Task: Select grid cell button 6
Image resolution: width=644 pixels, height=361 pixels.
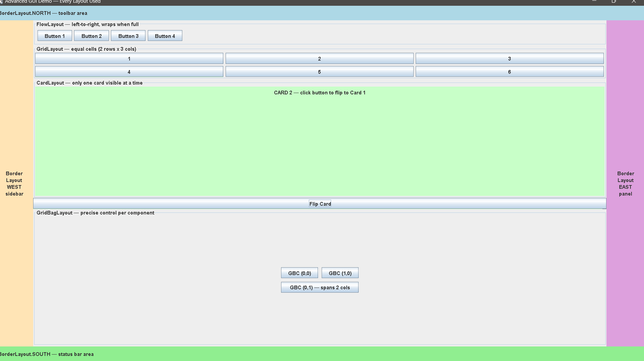Action: (509, 71)
